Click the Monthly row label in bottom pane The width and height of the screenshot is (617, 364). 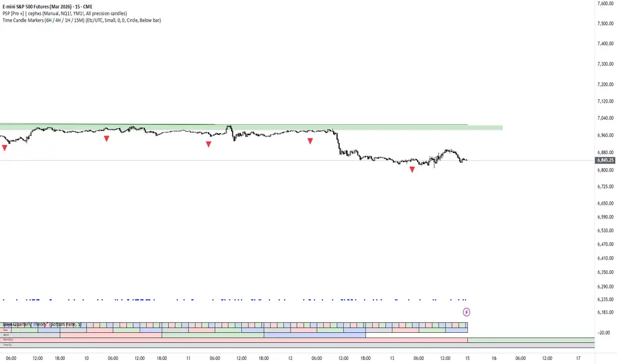tap(8, 340)
